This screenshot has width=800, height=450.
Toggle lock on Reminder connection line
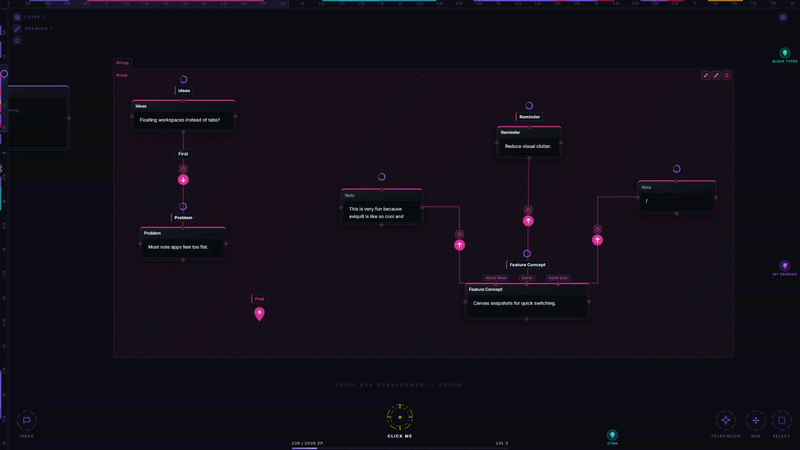[528, 210]
